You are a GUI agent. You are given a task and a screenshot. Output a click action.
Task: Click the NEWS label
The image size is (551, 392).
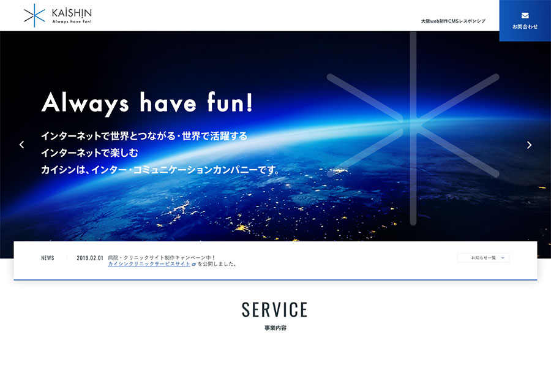[x=48, y=258]
